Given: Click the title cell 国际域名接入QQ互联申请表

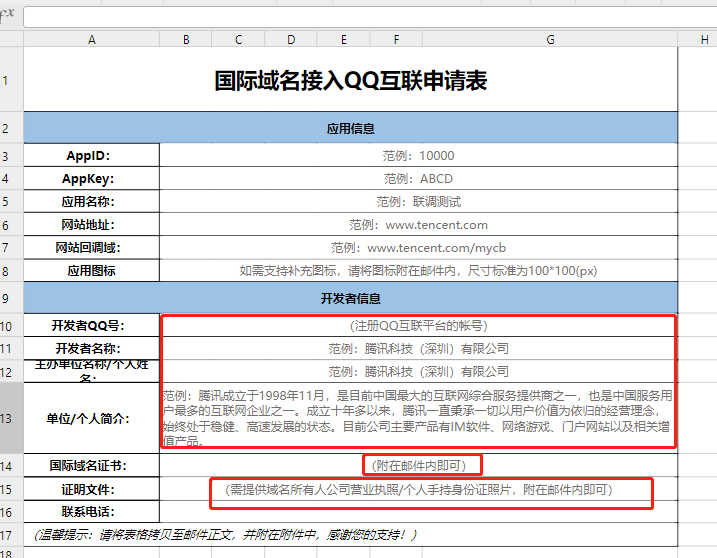Looking at the screenshot, I should pos(350,81).
